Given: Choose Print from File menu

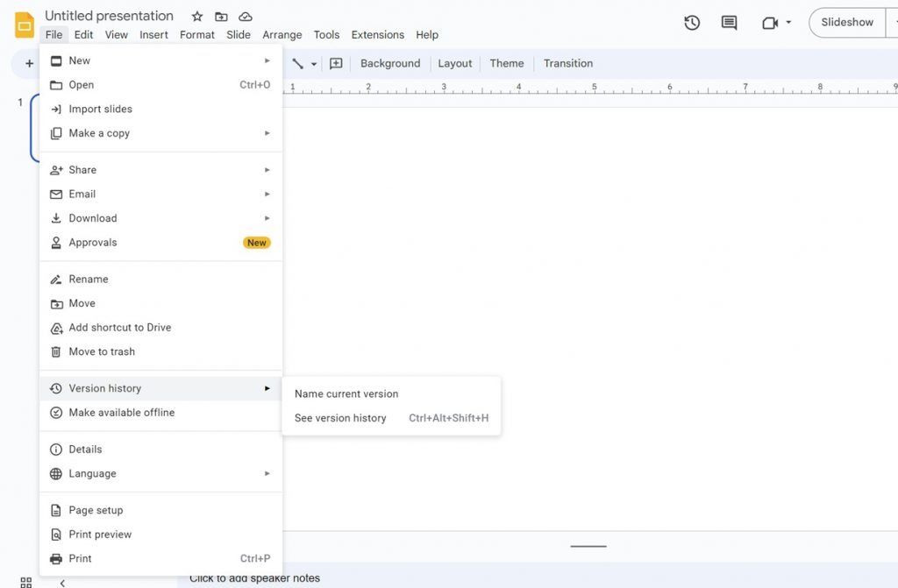Looking at the screenshot, I should 160,558.
